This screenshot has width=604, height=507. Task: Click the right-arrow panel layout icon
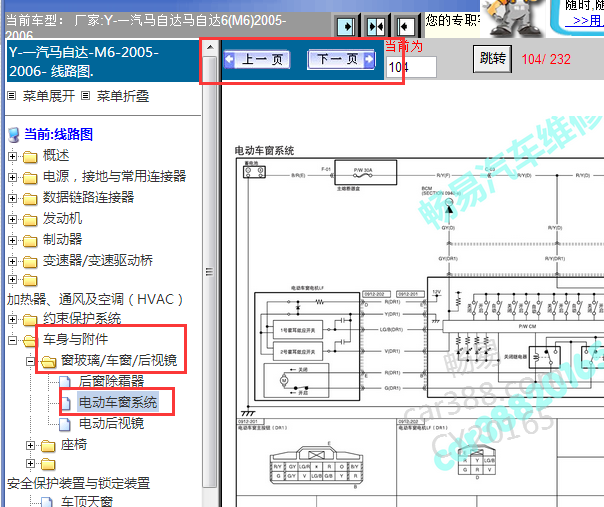(x=346, y=27)
